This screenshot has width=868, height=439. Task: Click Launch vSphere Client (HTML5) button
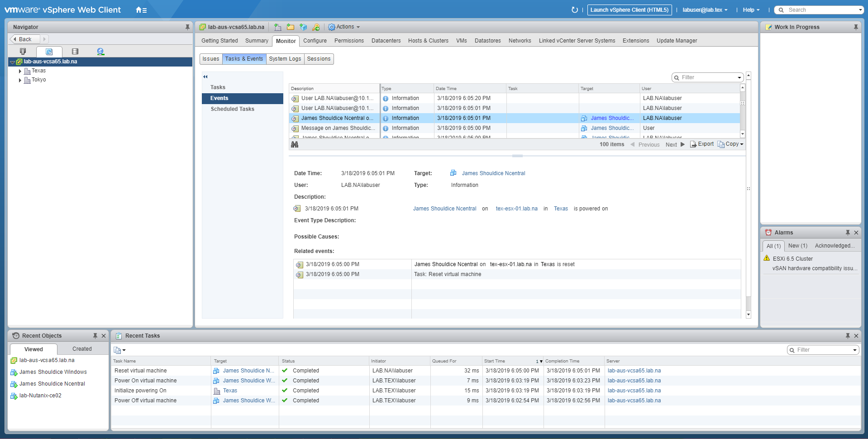pos(630,10)
